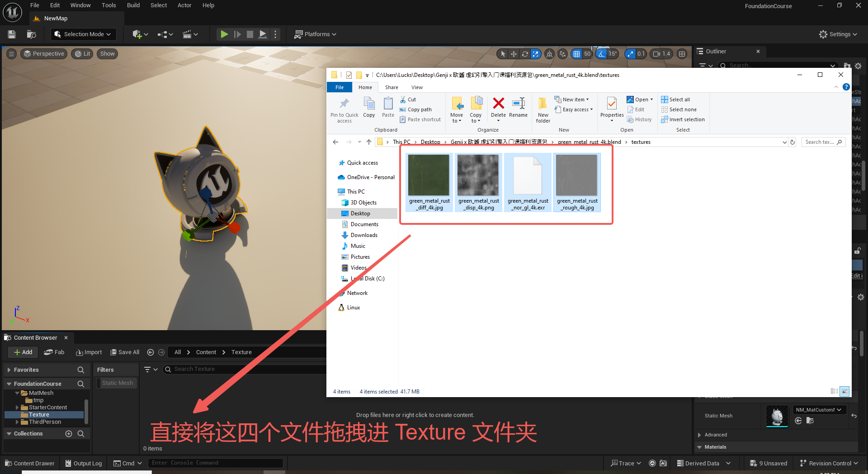
Task: Toggle the Static Mesh filter
Action: pos(117,383)
